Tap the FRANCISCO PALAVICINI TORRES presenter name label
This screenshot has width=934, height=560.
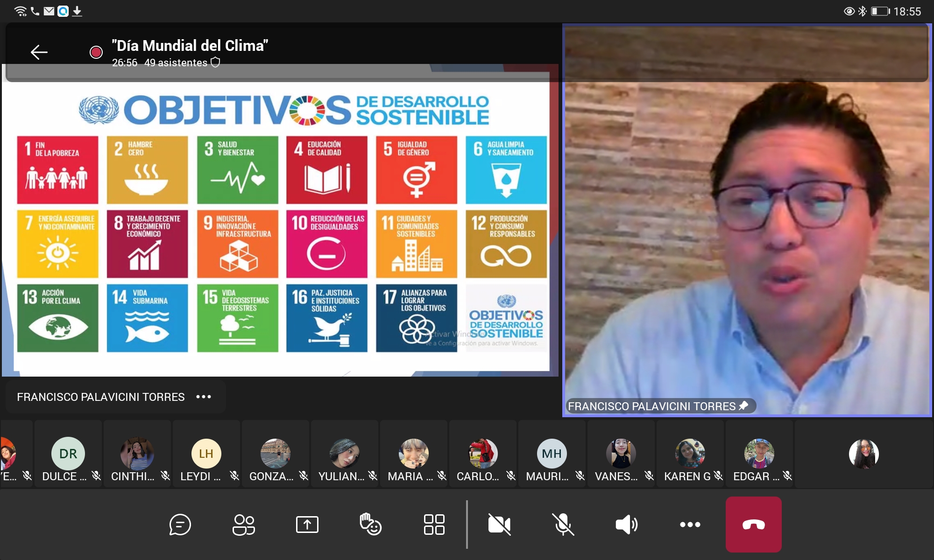(x=101, y=397)
